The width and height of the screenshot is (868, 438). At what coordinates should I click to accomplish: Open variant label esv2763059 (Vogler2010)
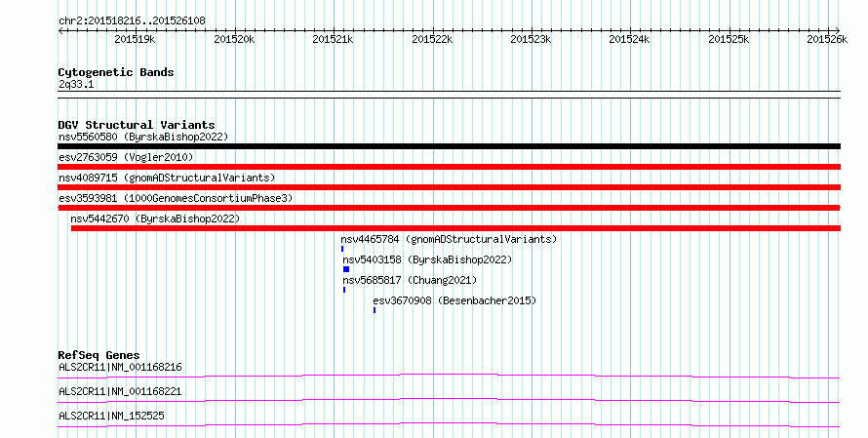pos(126,157)
